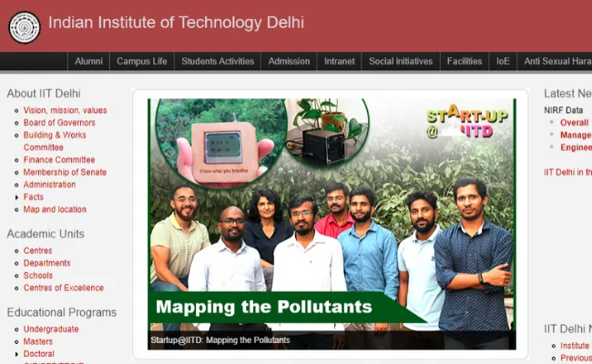Click the IIT Delhi circular logo

tap(25, 27)
